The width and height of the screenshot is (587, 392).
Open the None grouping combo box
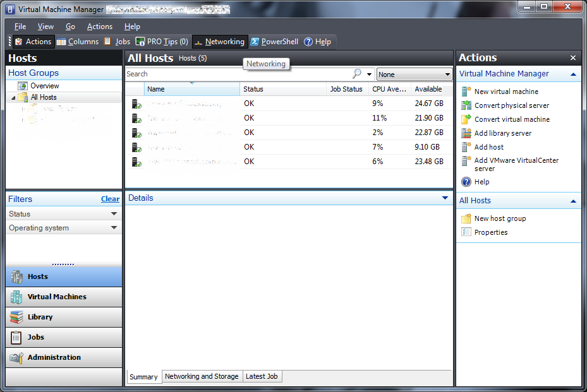[414, 74]
